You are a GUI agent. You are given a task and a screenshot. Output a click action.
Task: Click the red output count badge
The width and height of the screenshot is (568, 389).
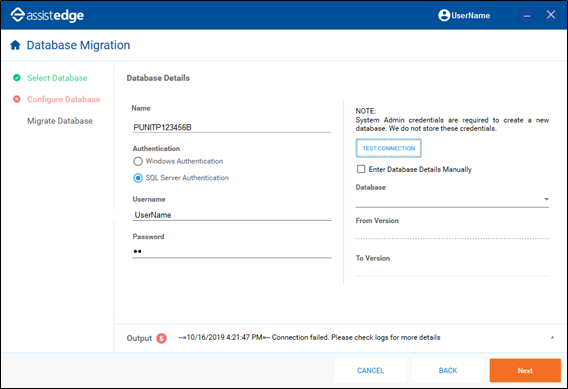[161, 338]
